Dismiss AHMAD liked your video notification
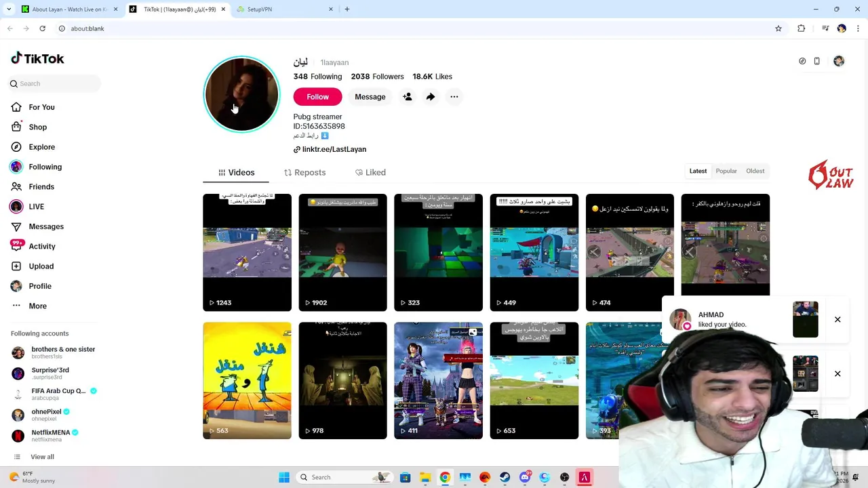 tap(837, 319)
